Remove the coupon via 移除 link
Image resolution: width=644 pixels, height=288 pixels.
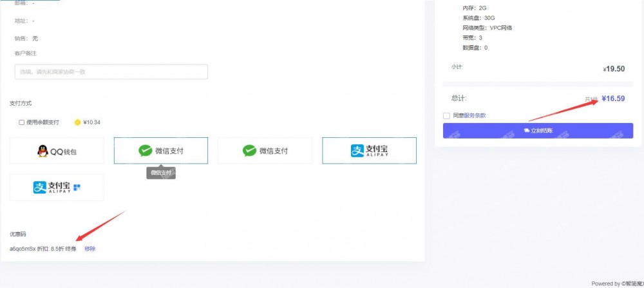tap(90, 249)
